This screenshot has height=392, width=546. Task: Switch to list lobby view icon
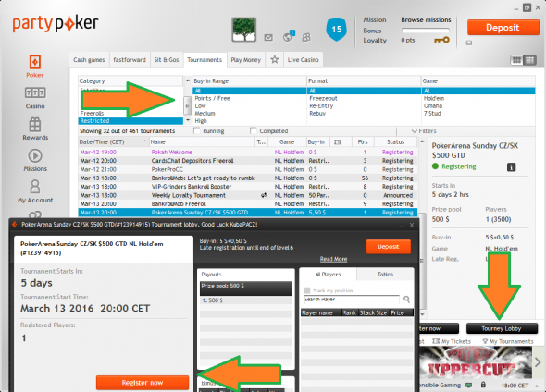[x=529, y=60]
